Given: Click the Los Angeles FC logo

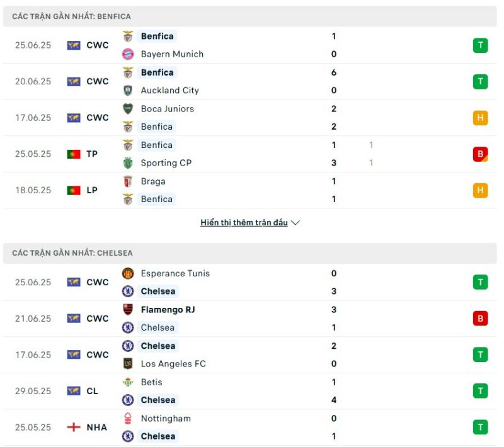Looking at the screenshot, I should [128, 363].
